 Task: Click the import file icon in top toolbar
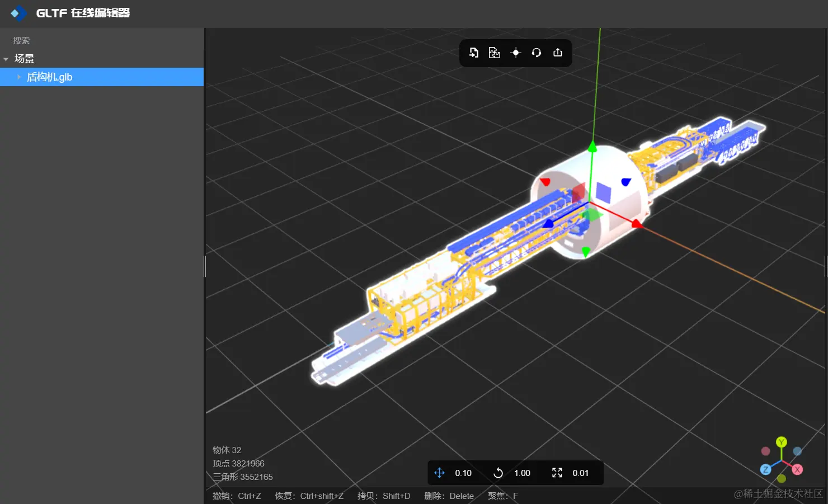pyautogui.click(x=473, y=53)
